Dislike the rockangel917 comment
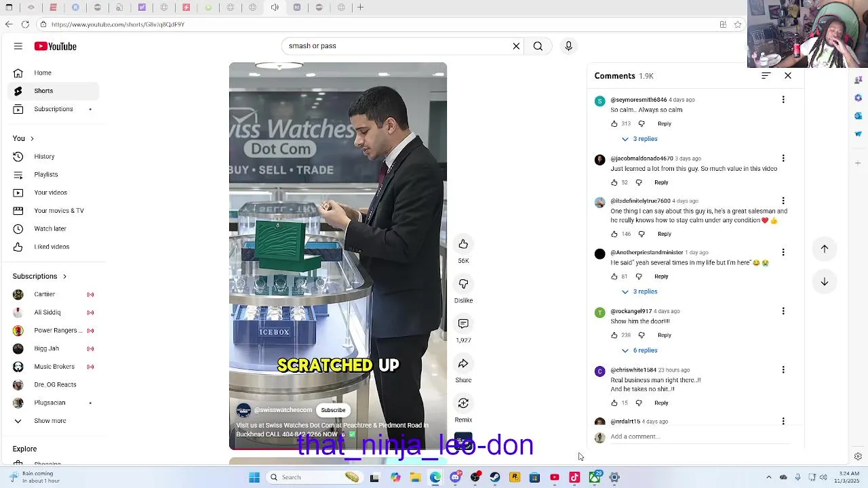Screen dimensions: 868x488 pyautogui.click(x=642, y=335)
